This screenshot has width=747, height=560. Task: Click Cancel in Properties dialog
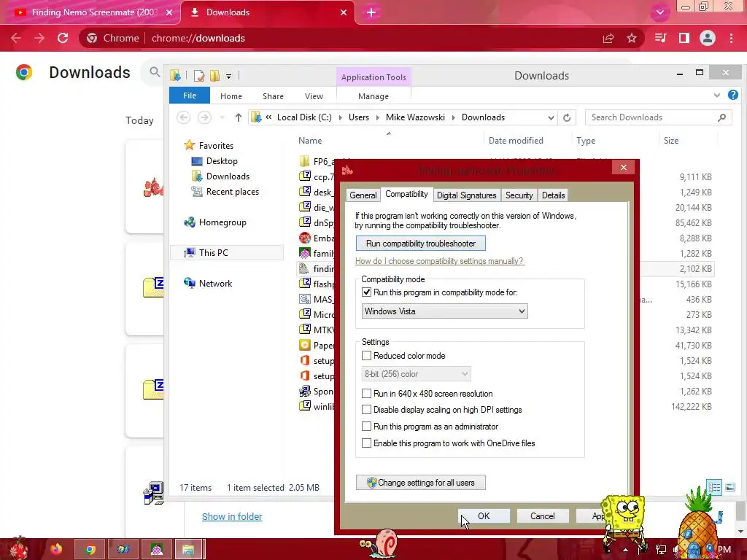(543, 516)
